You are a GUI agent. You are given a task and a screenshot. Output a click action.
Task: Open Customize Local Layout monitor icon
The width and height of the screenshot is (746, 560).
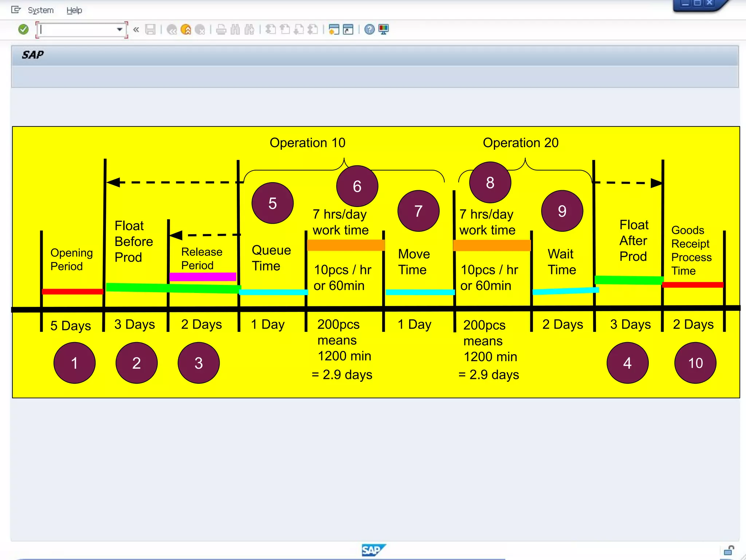click(384, 30)
